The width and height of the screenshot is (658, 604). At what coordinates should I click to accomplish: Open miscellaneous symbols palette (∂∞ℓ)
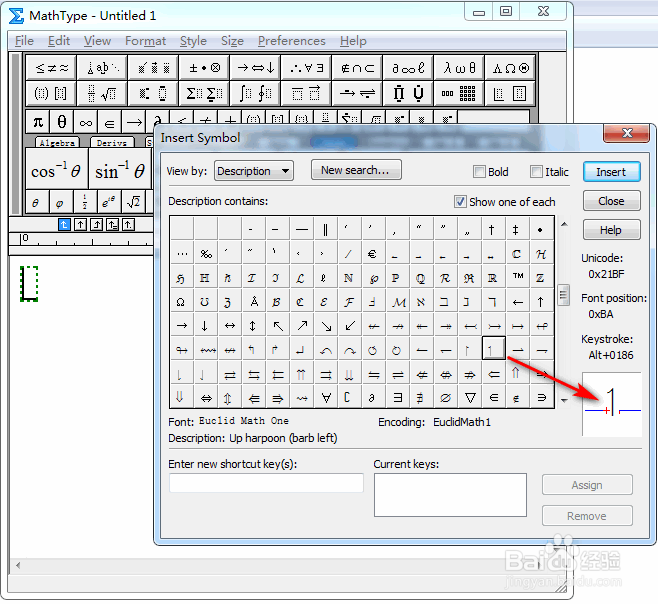[408, 68]
